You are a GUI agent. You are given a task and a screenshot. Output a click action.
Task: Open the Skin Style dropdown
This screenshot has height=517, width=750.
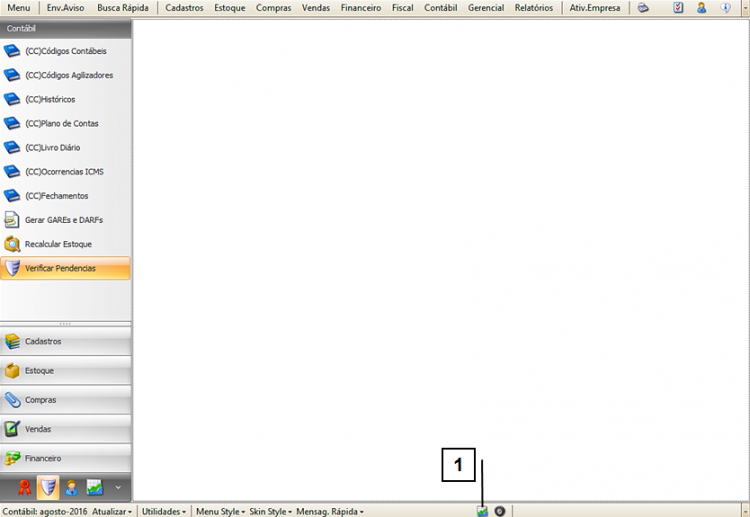[271, 511]
